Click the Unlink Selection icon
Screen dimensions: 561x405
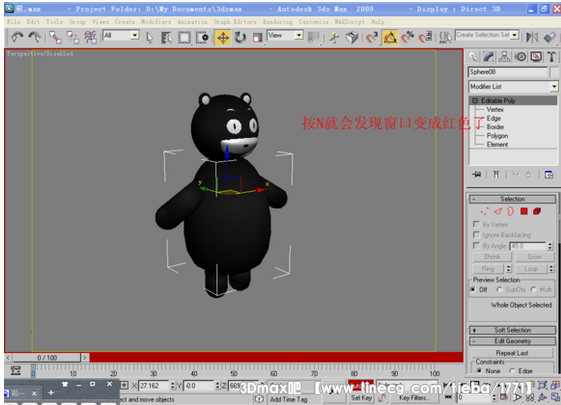(73, 37)
